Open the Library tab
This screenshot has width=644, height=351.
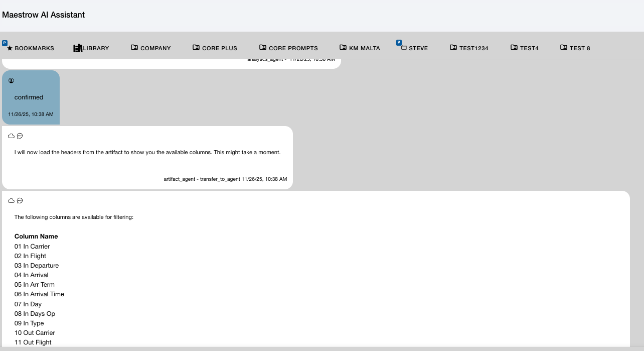[91, 48]
